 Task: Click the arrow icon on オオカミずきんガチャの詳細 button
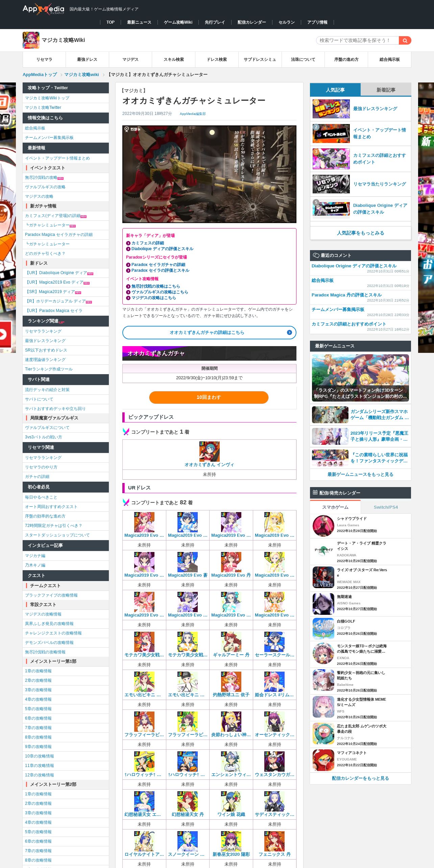click(x=289, y=332)
